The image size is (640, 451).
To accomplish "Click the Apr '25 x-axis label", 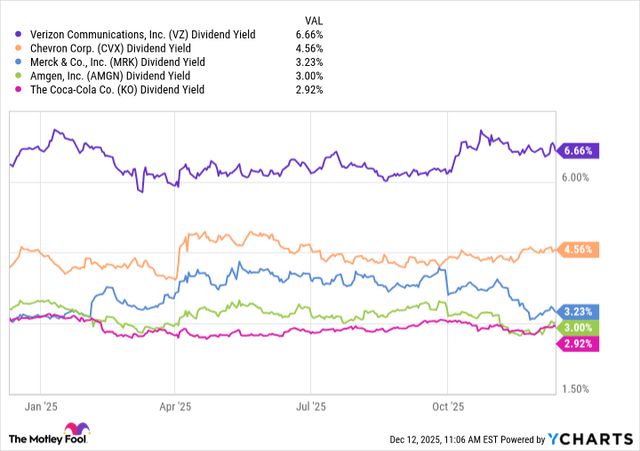I will tap(175, 408).
